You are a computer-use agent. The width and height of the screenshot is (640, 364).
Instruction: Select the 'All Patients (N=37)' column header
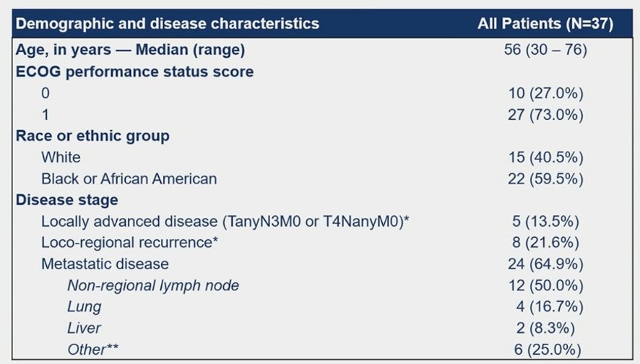pyautogui.click(x=545, y=24)
